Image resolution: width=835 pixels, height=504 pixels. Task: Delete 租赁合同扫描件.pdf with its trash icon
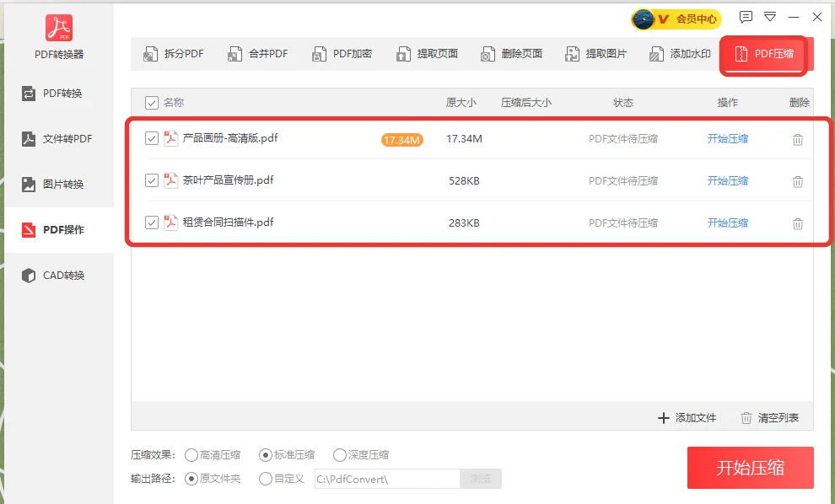click(x=798, y=223)
